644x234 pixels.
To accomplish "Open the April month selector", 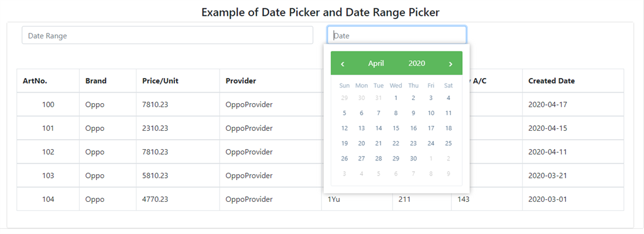I will tap(376, 64).
